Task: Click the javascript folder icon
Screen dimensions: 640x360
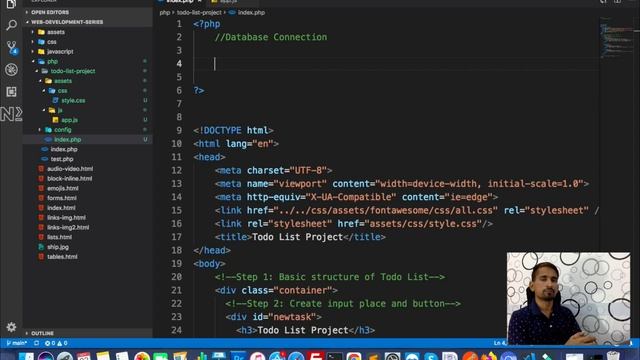Action: point(41,51)
